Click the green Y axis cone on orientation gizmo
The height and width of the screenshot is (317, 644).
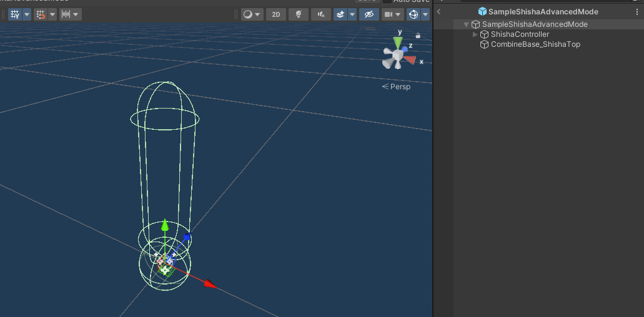[x=397, y=42]
